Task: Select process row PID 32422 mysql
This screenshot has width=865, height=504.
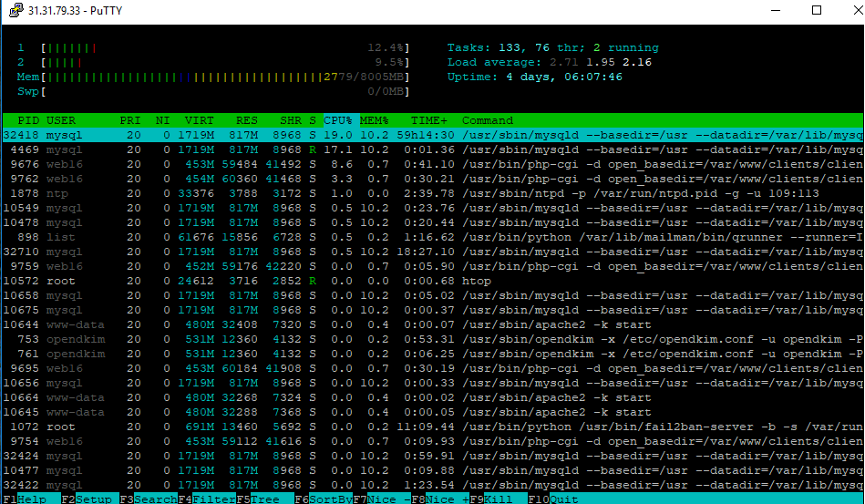Action: click(432, 485)
